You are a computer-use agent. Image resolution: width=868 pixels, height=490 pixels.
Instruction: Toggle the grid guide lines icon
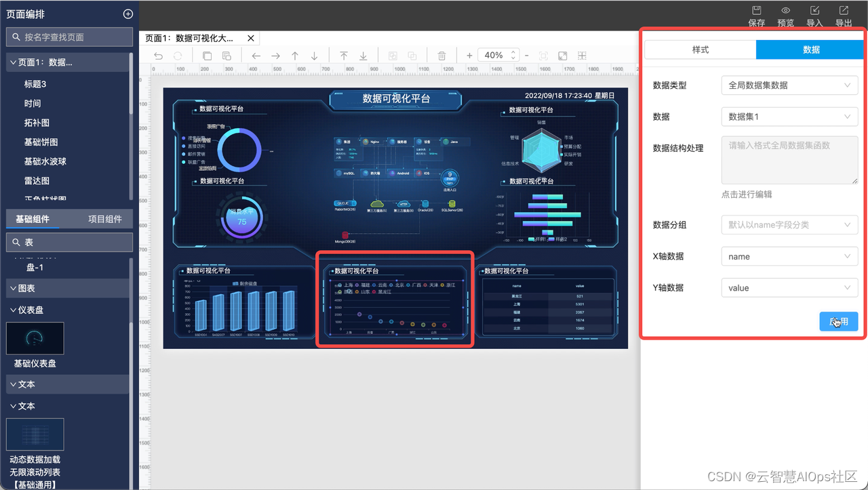(x=582, y=56)
